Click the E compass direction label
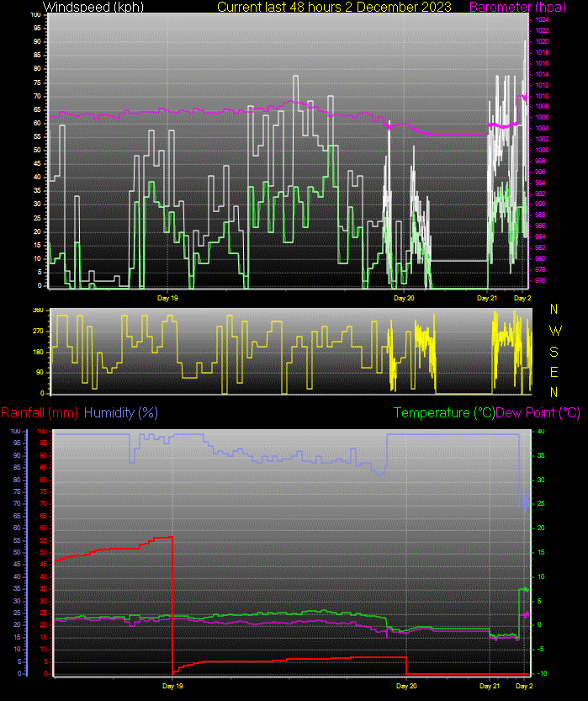The width and height of the screenshot is (588, 701). pyautogui.click(x=554, y=371)
